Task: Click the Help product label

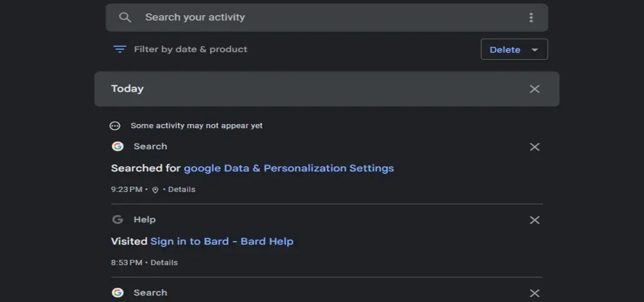Action: pos(145,219)
